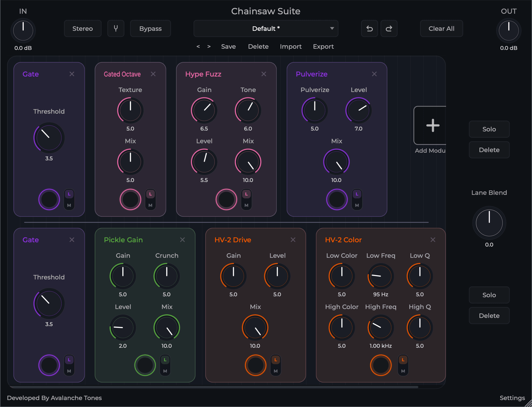Add a module with the plus icon
The image size is (532, 407).
click(433, 125)
